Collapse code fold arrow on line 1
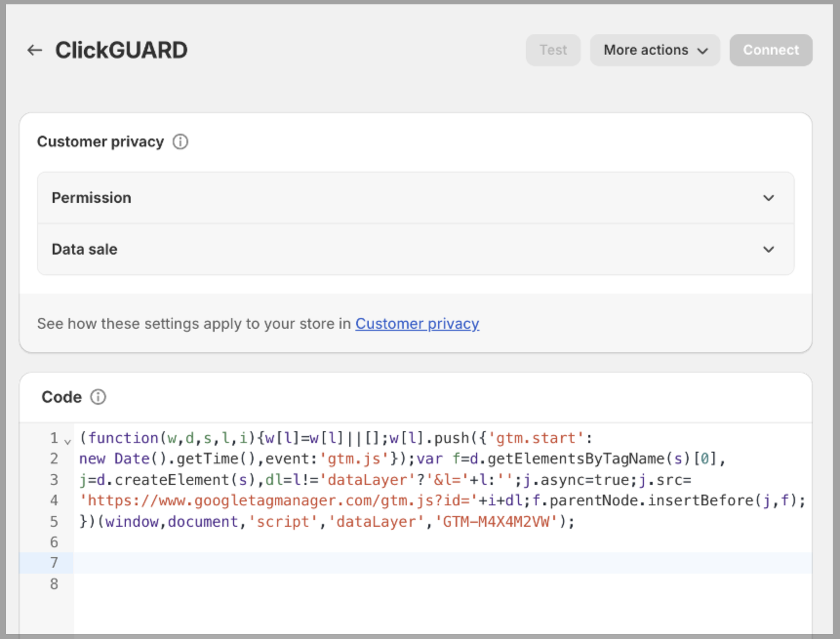The height and width of the screenshot is (639, 840). pos(68,441)
